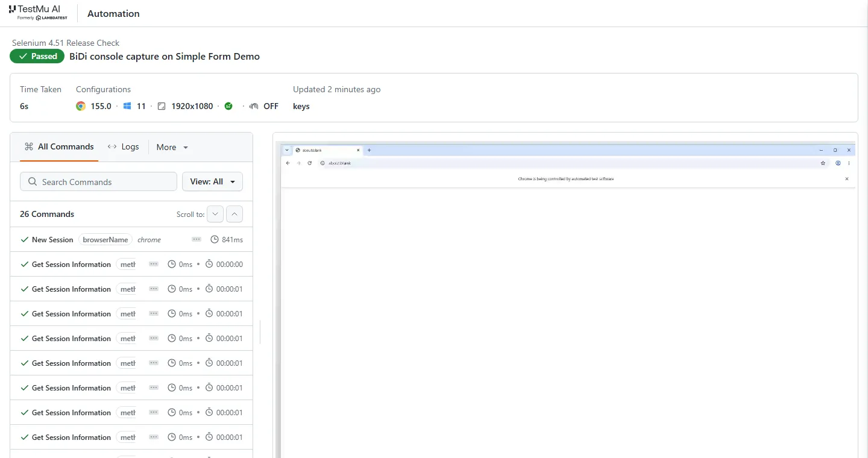
Task: Expand the More dropdown
Action: point(172,147)
